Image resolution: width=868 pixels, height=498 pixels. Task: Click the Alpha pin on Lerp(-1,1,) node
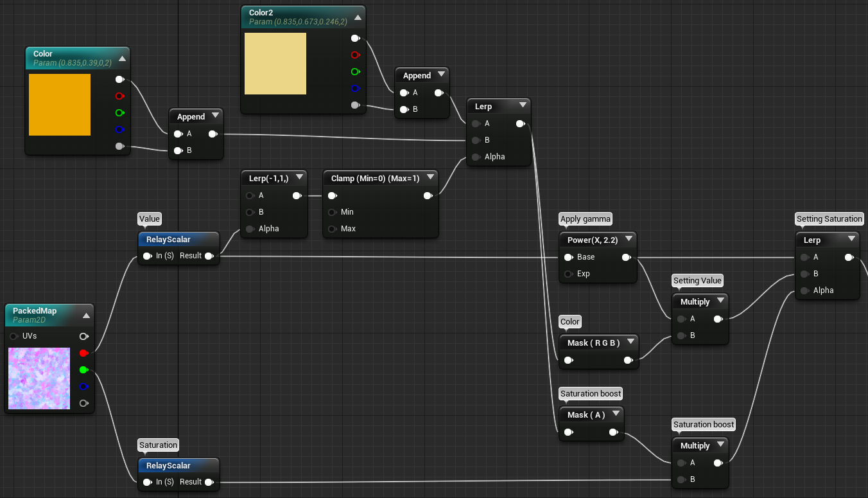249,229
